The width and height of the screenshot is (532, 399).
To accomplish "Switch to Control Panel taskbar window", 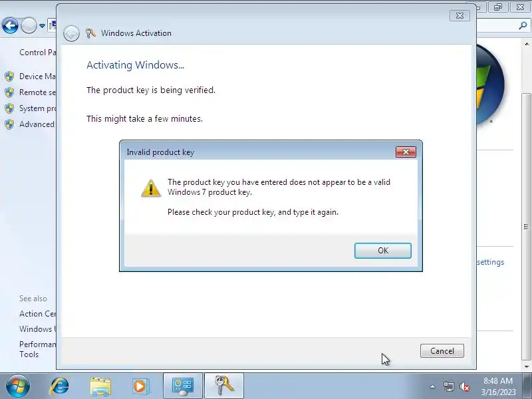I will (182, 386).
